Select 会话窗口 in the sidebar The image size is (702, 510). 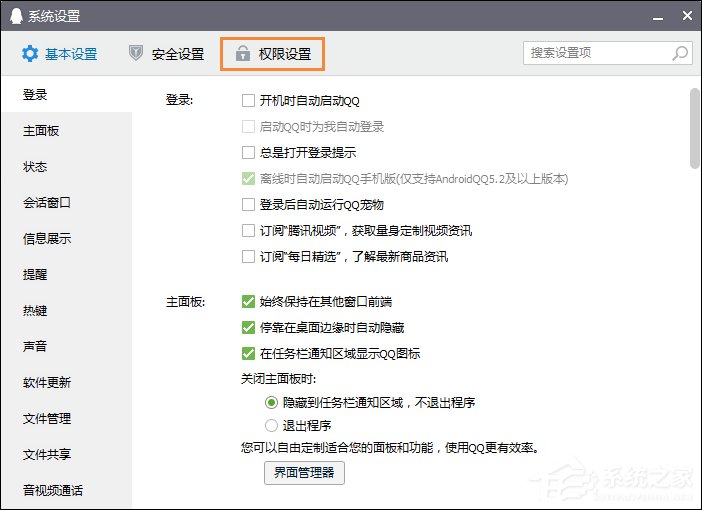point(66,202)
